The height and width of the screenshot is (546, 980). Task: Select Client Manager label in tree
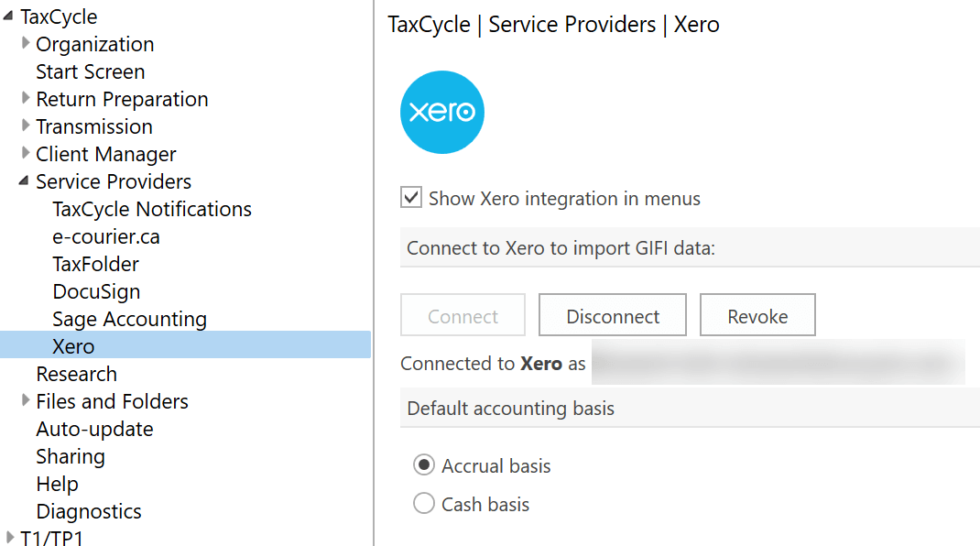point(105,155)
